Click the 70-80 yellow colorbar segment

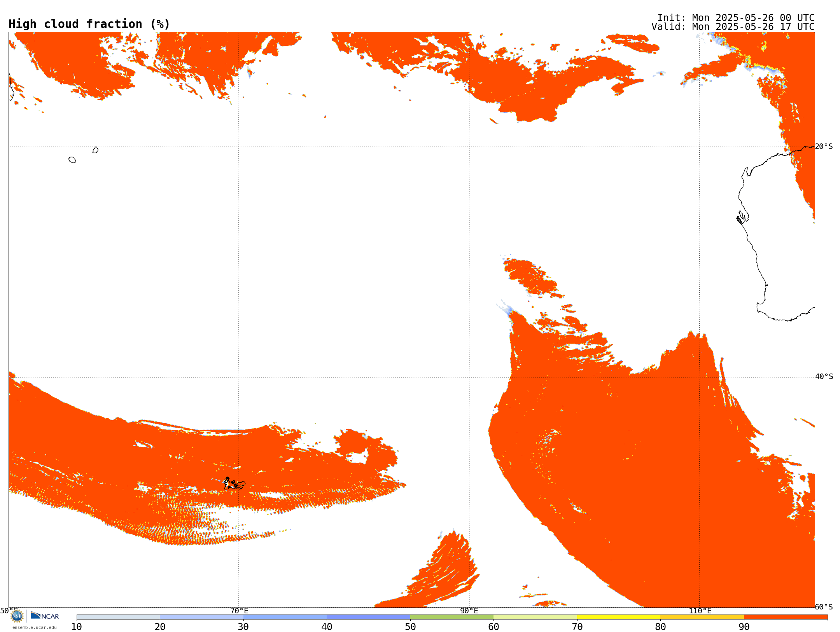pos(619,617)
